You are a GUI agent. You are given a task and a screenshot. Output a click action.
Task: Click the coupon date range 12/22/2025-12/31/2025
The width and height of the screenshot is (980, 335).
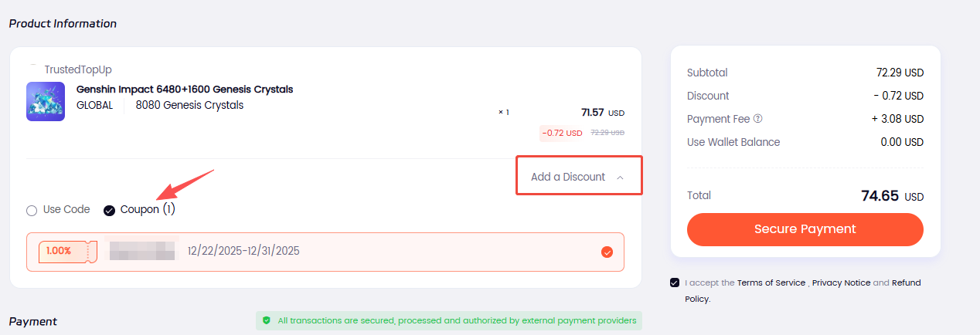[243, 251]
